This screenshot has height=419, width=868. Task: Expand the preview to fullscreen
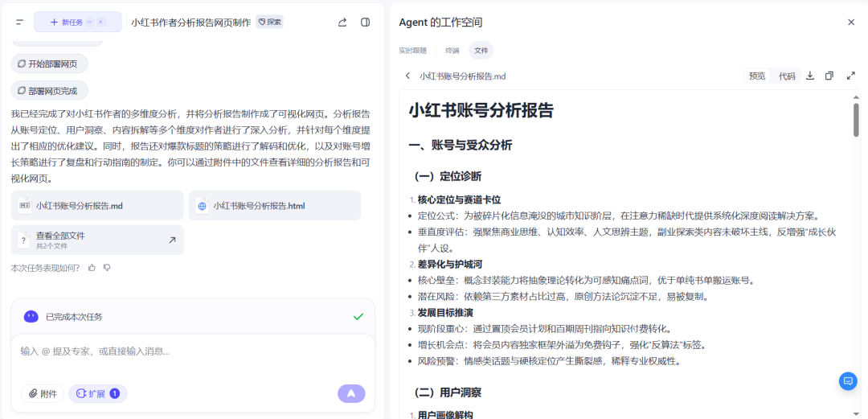851,76
